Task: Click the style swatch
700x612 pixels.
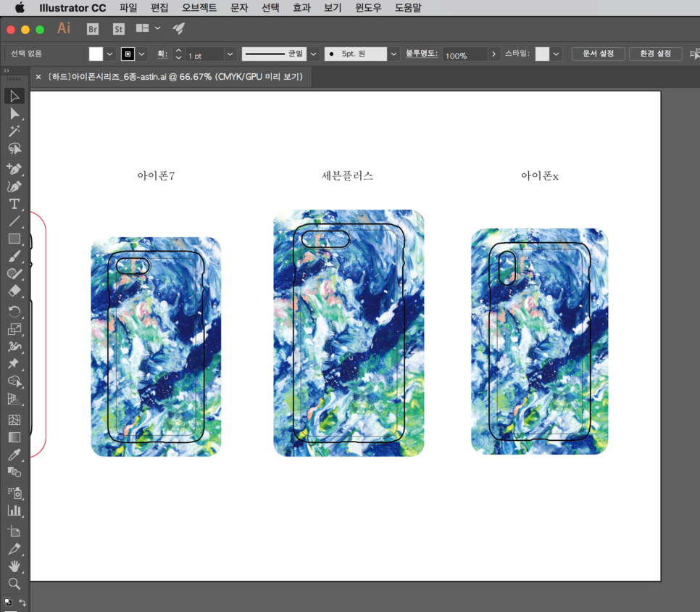Action: coord(542,54)
